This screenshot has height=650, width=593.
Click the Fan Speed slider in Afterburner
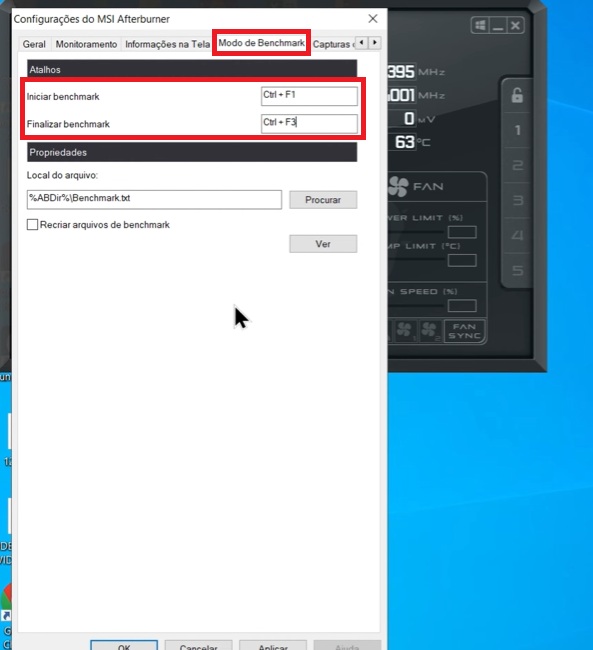[416, 306]
